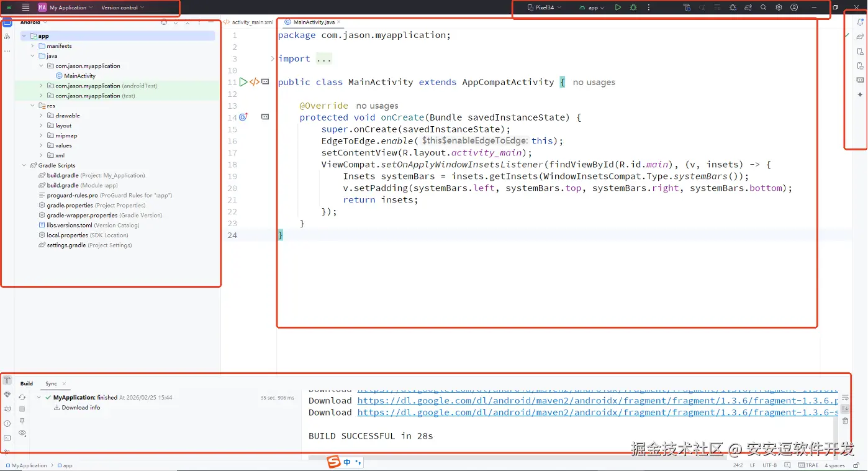Open libs.versions.toml file

tap(88, 225)
